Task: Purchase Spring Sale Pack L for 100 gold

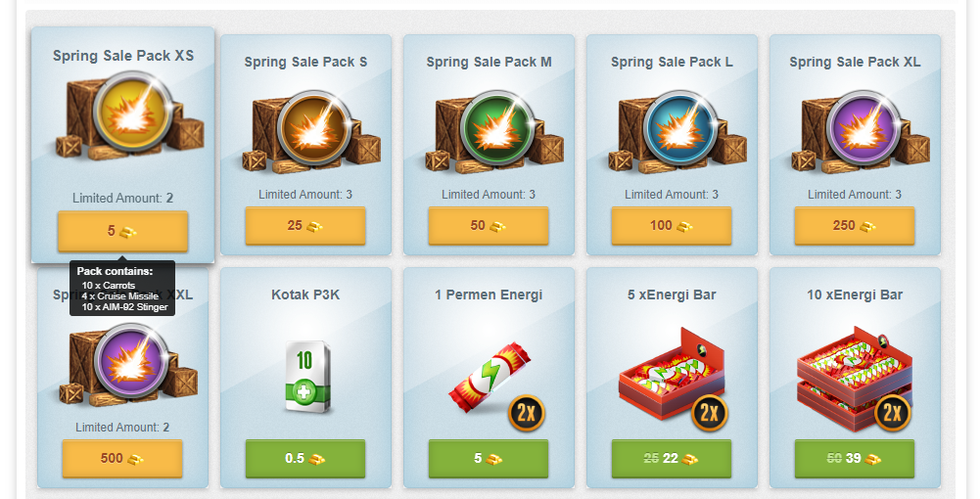Action: 672,226
